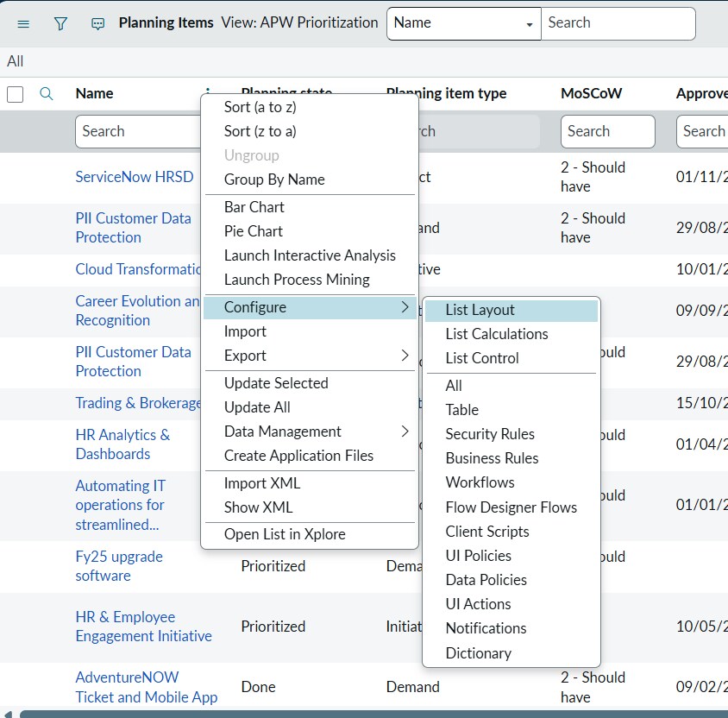Open the Name search field dropdown

(x=463, y=23)
